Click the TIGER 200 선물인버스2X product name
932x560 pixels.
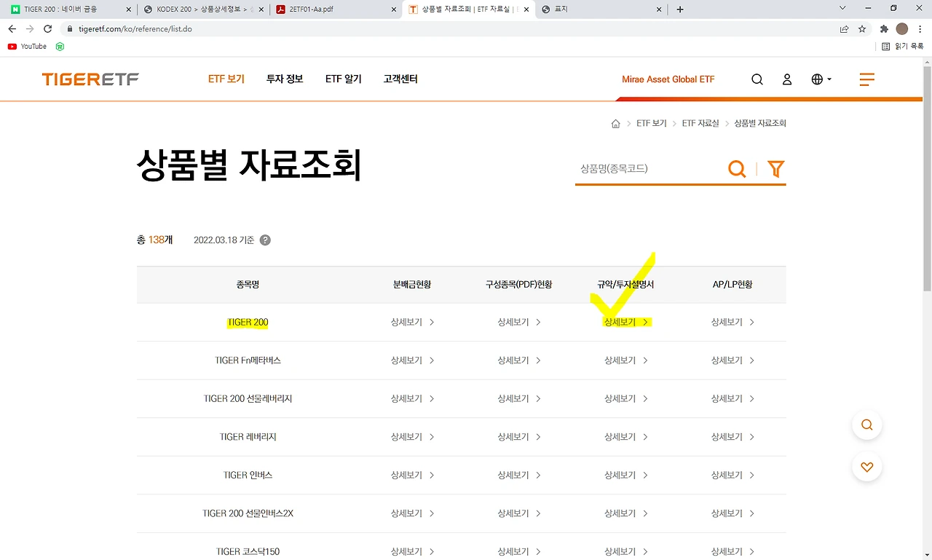point(248,513)
